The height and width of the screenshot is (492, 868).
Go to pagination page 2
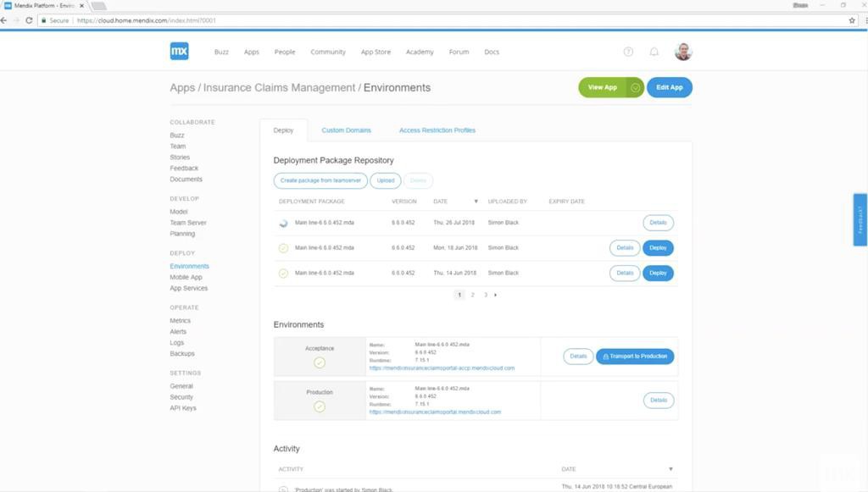coord(473,295)
